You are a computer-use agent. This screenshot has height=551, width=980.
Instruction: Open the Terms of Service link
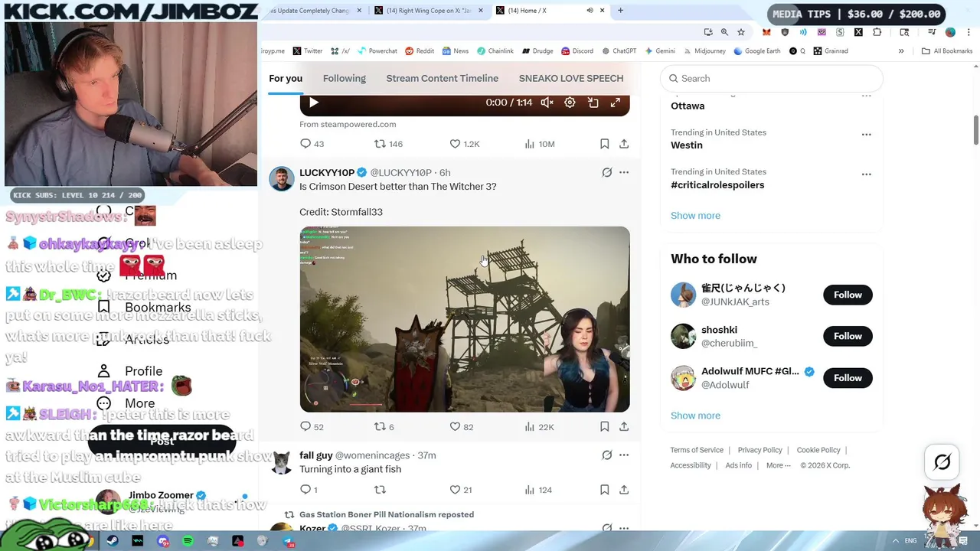pos(697,450)
